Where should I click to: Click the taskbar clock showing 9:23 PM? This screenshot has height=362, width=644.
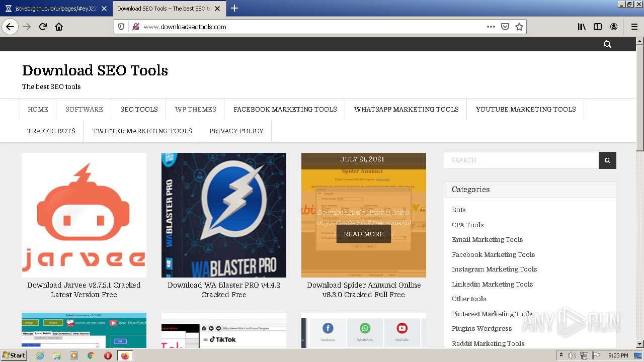pyautogui.click(x=618, y=355)
